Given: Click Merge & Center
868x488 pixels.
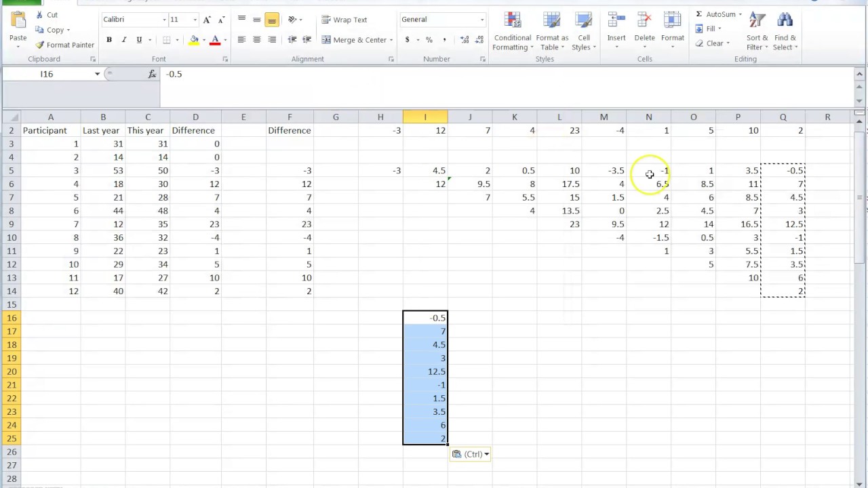Looking at the screenshot, I should (x=354, y=40).
